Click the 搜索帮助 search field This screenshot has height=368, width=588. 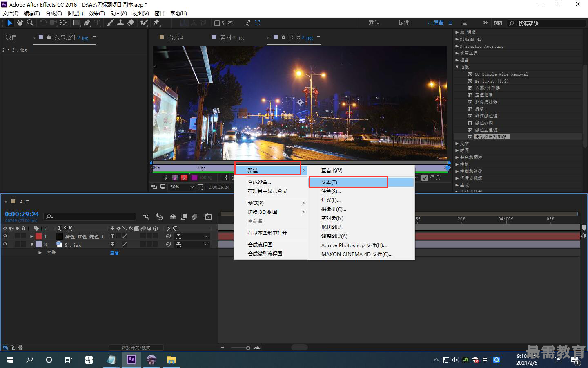(x=546, y=23)
